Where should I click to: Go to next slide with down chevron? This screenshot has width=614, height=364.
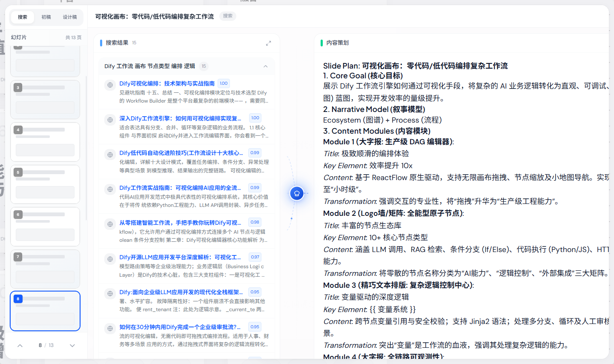[x=72, y=345]
